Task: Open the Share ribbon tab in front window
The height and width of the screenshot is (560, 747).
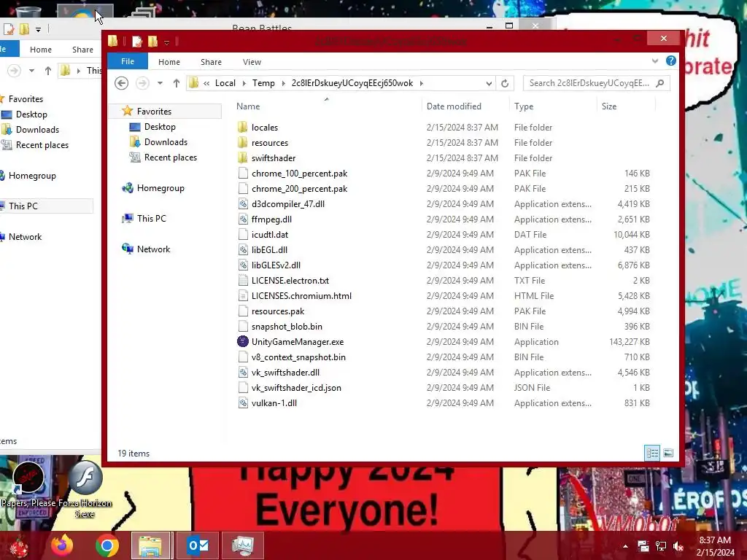Action: point(211,62)
